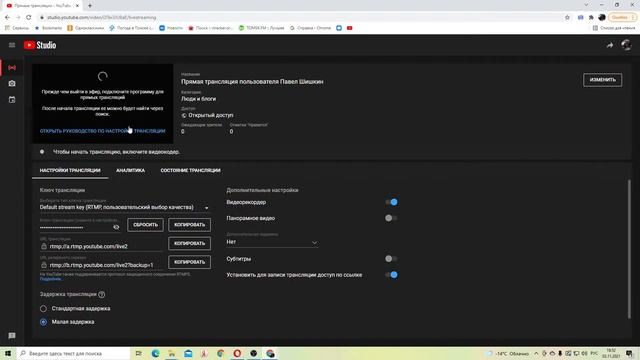This screenshot has width=640, height=360.
Task: Open the YouTube Studio hamburger menu
Action: pos(12,45)
